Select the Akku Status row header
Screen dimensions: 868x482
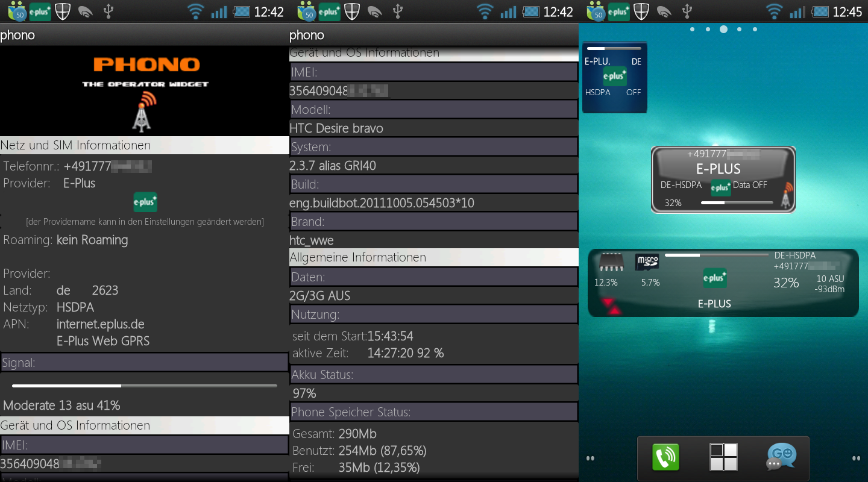tap(433, 375)
